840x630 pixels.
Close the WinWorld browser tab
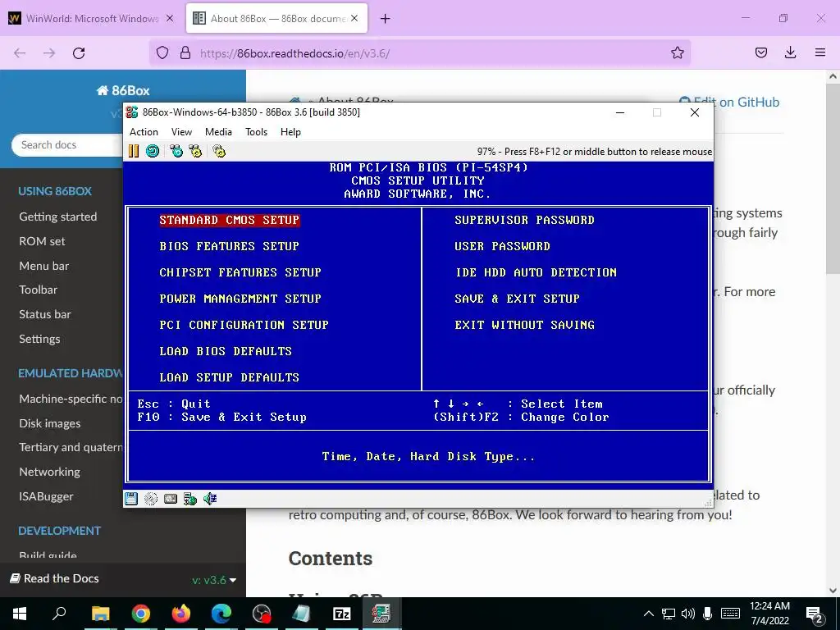click(170, 19)
